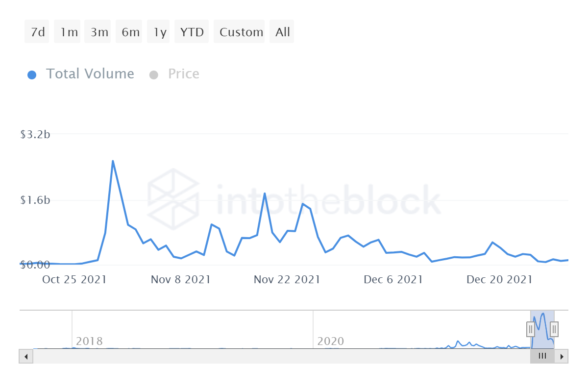This screenshot has width=588, height=392.
Task: Select the YTD range option
Action: point(192,32)
